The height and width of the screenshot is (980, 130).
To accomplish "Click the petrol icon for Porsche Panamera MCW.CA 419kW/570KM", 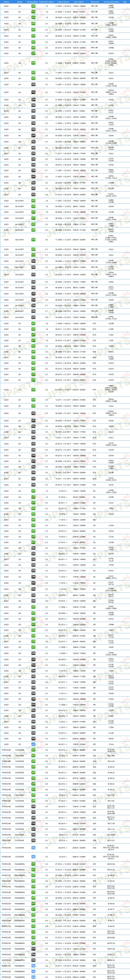I will point(33,943).
